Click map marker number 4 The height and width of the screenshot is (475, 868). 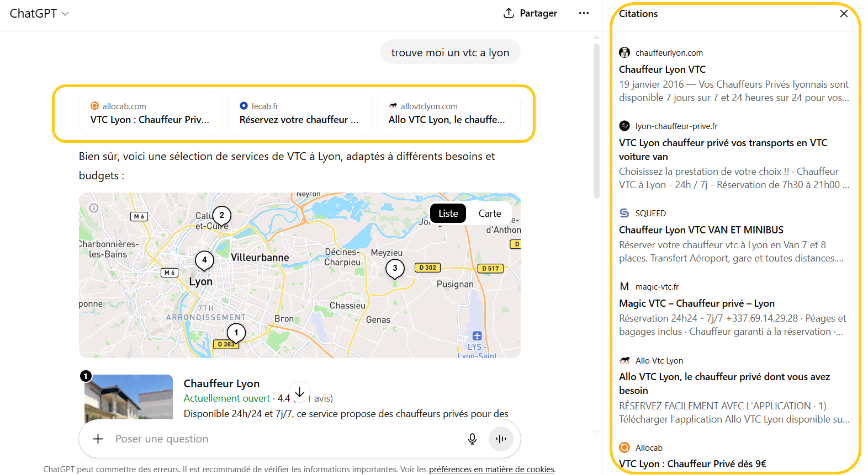coord(205,260)
